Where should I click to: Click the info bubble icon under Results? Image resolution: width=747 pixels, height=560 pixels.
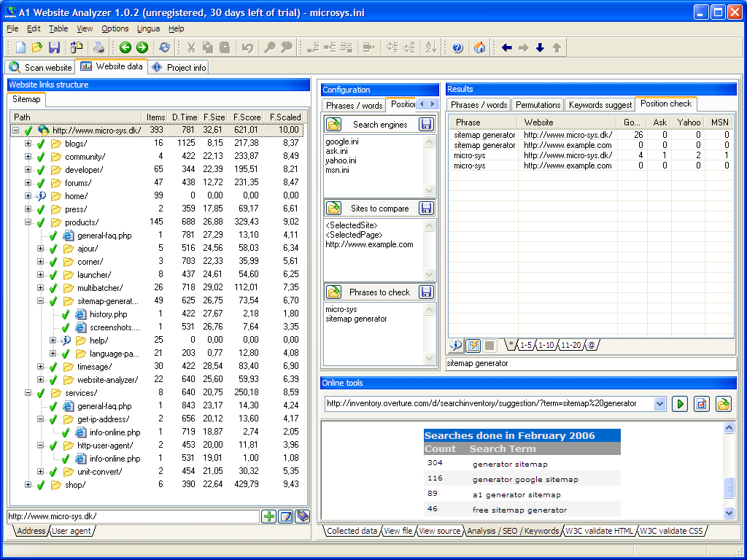[x=456, y=345]
